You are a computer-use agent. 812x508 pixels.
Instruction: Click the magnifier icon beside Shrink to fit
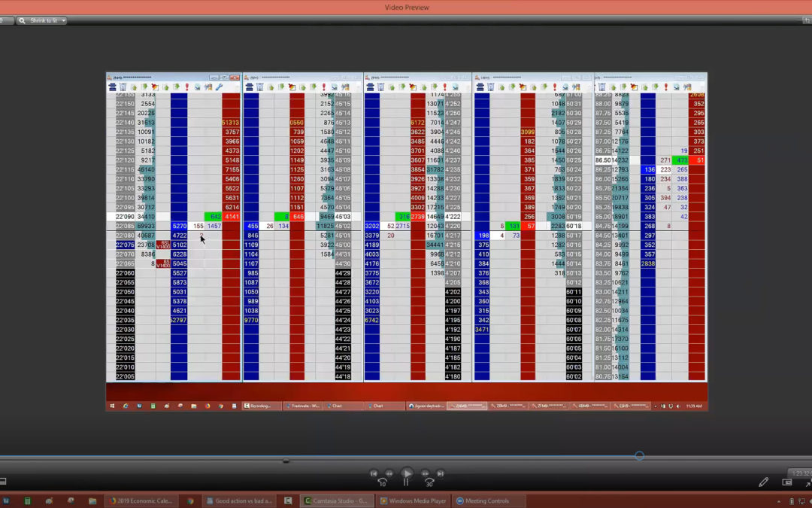[x=22, y=21]
